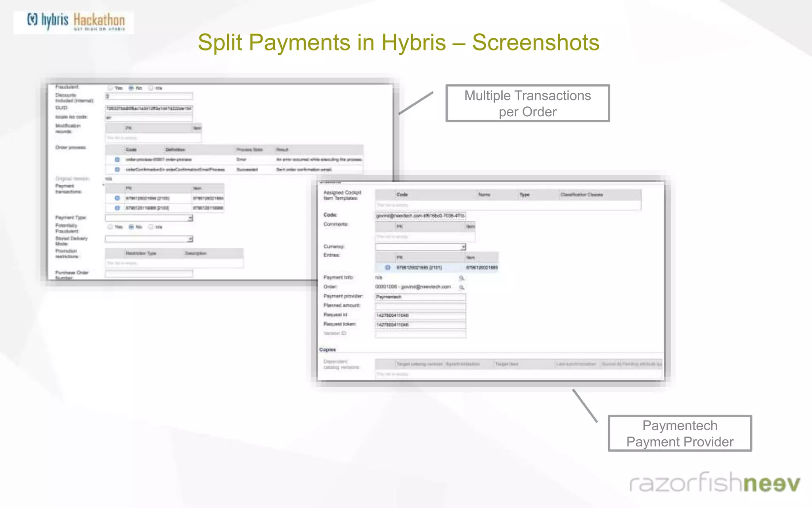Open payment transaction [2103] row icon
Image resolution: width=812 pixels, height=508 pixels.
(x=117, y=208)
